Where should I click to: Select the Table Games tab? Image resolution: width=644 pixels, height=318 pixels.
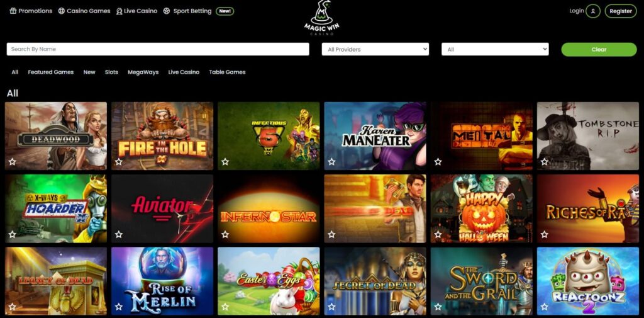pos(227,72)
